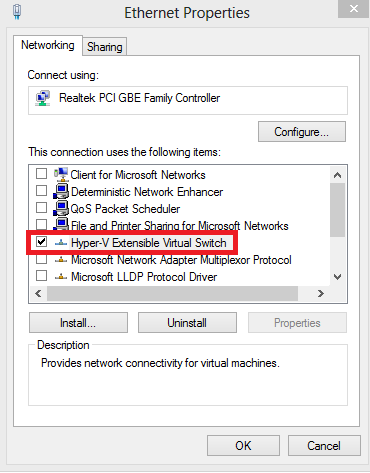Open the Networking tab

(48, 45)
